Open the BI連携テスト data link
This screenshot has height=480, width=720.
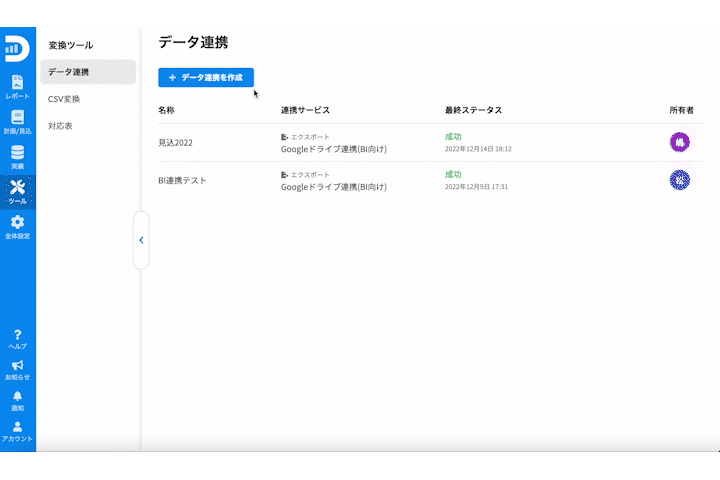coord(182,181)
